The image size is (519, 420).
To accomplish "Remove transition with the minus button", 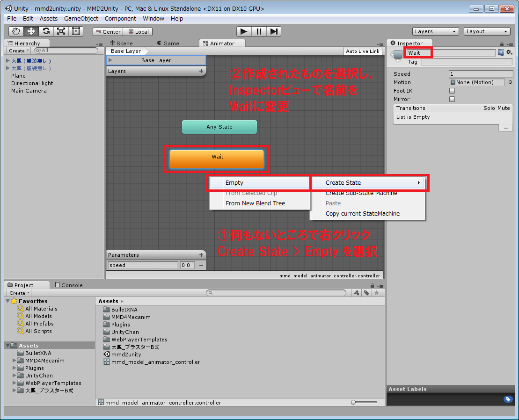I will 506,128.
